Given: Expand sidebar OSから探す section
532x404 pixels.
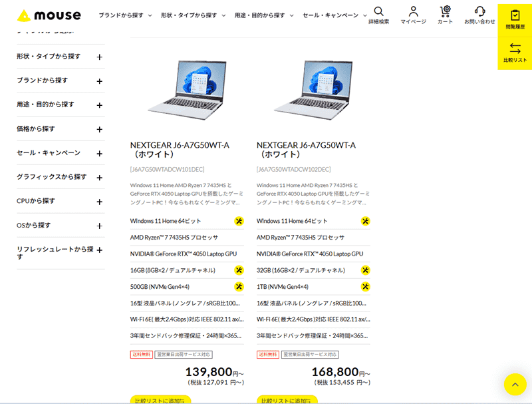Looking at the screenshot, I should [x=61, y=225].
